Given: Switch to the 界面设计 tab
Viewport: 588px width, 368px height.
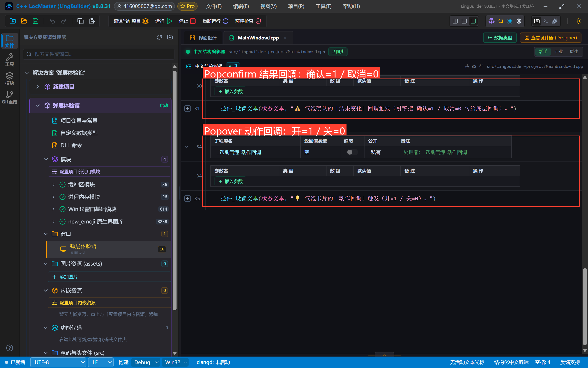Looking at the screenshot, I should (x=203, y=38).
